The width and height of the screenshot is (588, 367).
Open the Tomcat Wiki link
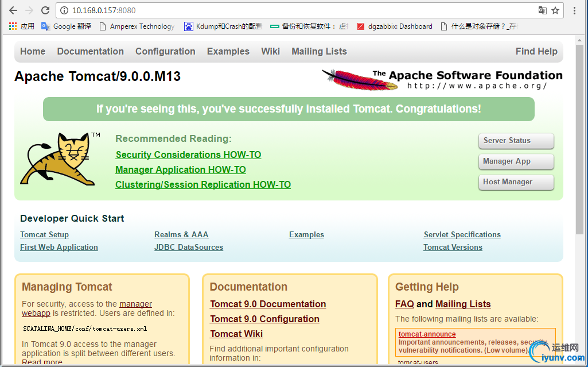[x=236, y=334]
